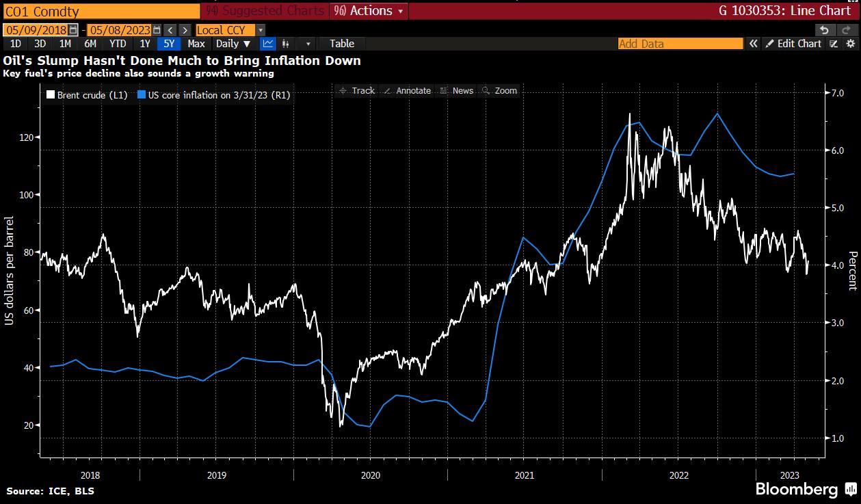Click the CO1 Comdty security field
Viewport: 861px width, 504px height.
point(101,11)
